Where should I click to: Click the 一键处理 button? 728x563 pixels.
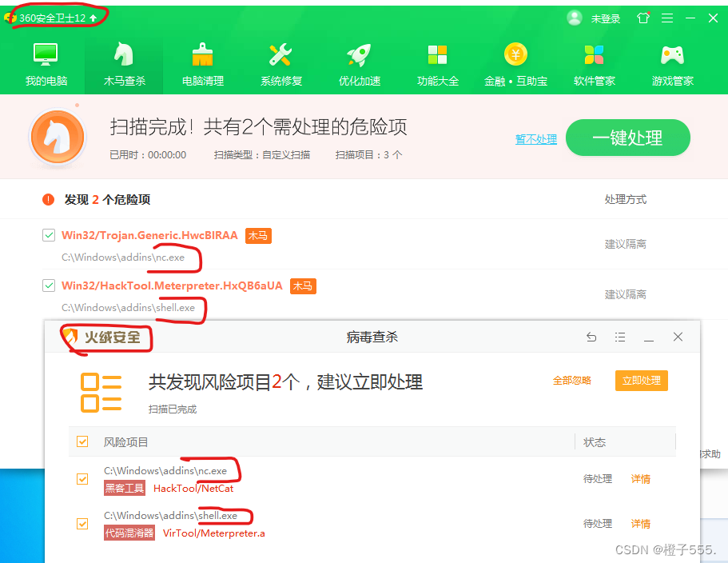[628, 138]
